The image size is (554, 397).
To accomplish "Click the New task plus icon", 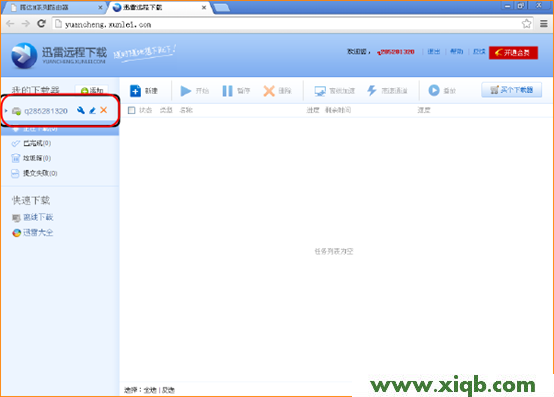I will [135, 91].
